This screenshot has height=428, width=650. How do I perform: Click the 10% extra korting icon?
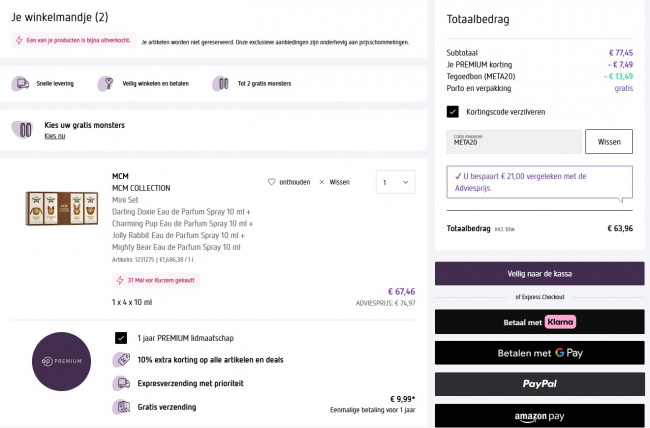[x=121, y=360]
